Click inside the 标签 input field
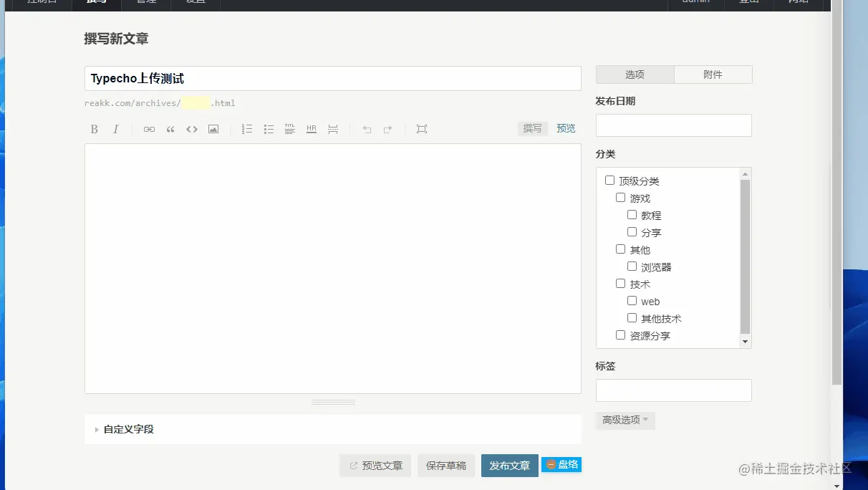 coord(673,390)
